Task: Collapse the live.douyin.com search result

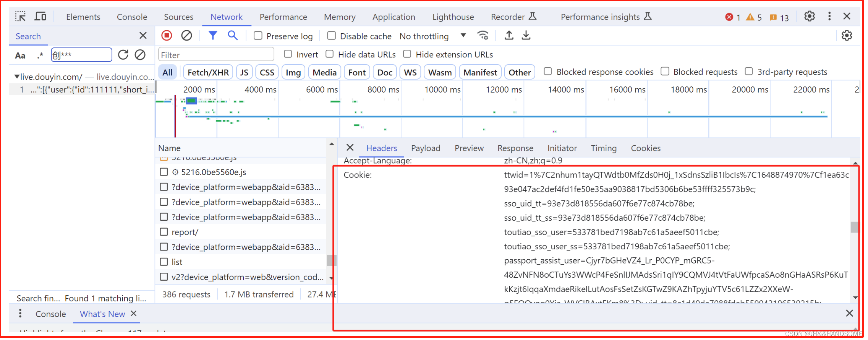Action: tap(17, 76)
